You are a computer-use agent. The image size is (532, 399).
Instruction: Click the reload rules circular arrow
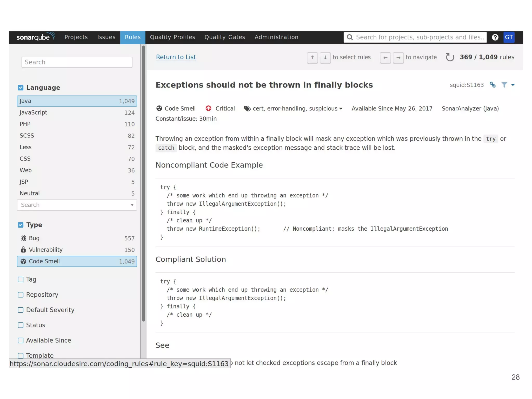point(450,57)
